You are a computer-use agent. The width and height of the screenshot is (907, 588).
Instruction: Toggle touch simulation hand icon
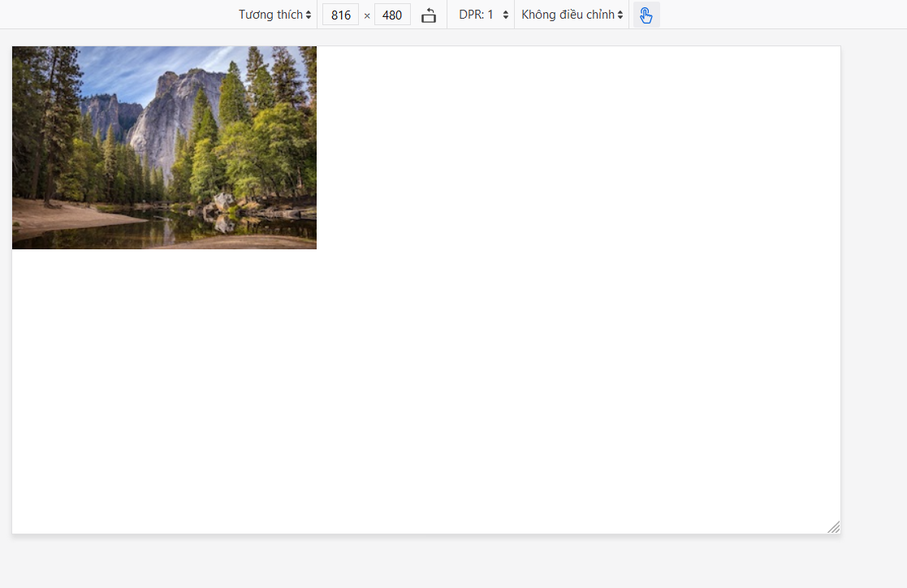646,15
